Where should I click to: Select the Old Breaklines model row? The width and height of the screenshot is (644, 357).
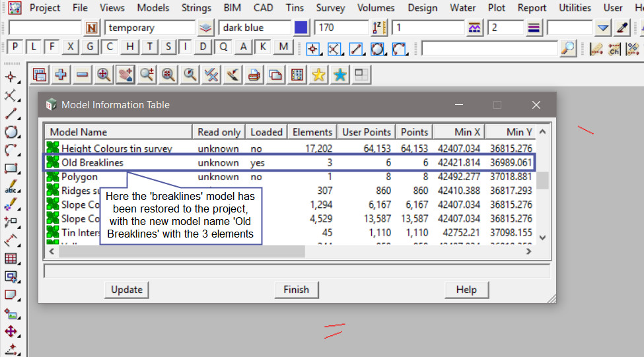click(x=92, y=162)
